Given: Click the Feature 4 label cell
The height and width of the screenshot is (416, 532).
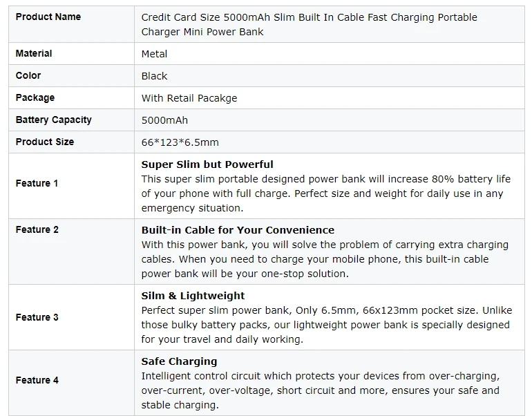Looking at the screenshot, I should (x=71, y=383).
